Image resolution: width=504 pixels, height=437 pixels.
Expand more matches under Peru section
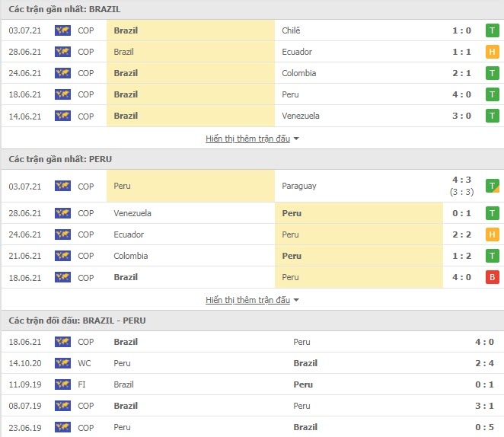click(x=248, y=300)
